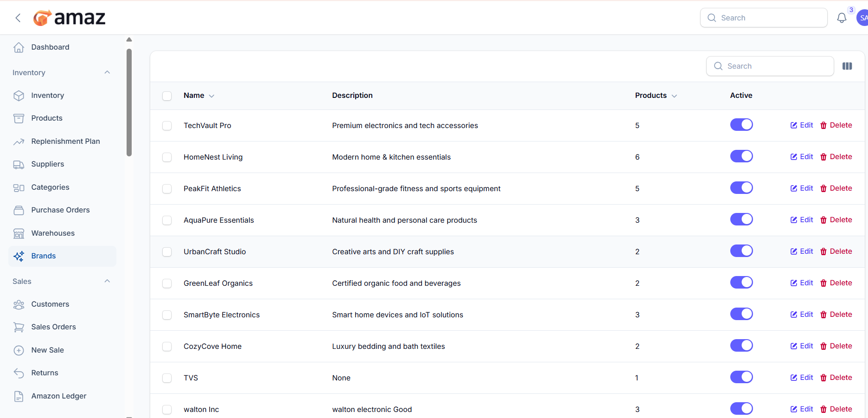The height and width of the screenshot is (418, 868).
Task: Click the Warehouses icon in sidebar
Action: (19, 233)
